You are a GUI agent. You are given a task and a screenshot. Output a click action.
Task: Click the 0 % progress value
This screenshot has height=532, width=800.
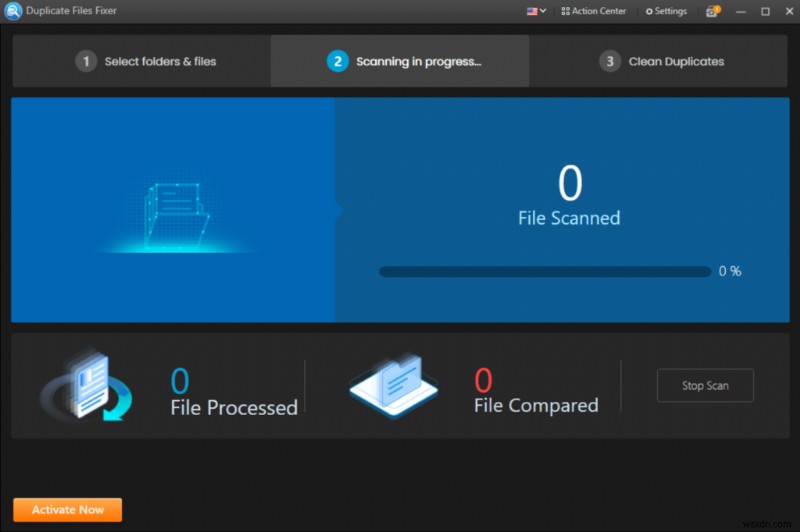tap(730, 271)
